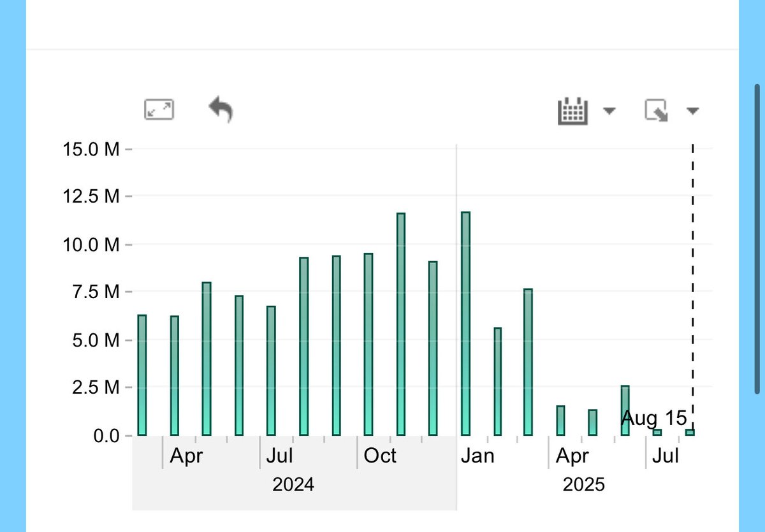Click the 5.0 M y-axis label
The height and width of the screenshot is (532, 765).
(x=96, y=340)
